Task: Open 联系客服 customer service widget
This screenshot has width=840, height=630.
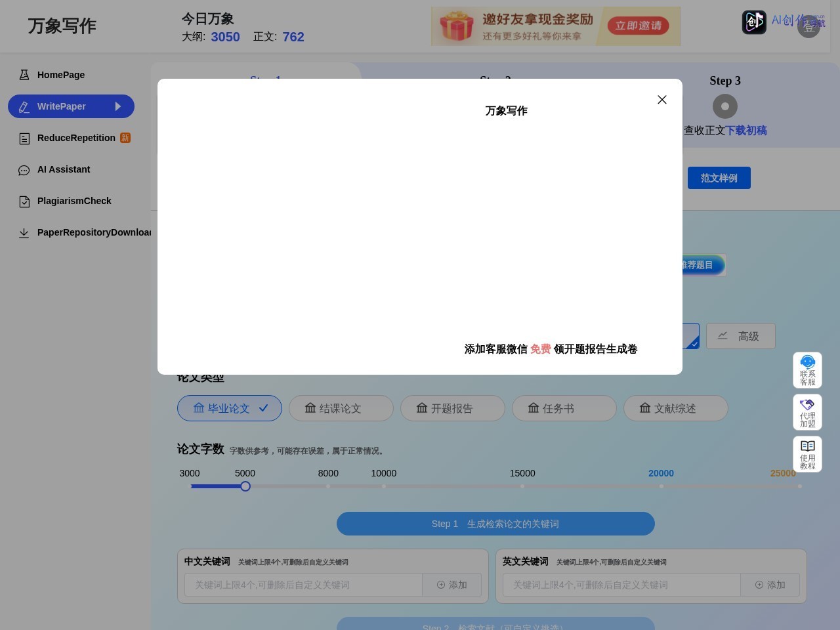Action: click(x=808, y=370)
